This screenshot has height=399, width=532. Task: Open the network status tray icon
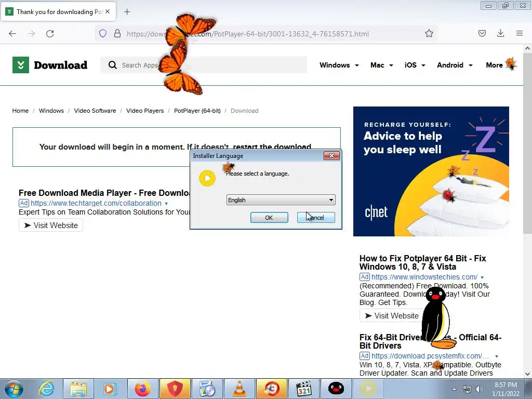pos(467,389)
